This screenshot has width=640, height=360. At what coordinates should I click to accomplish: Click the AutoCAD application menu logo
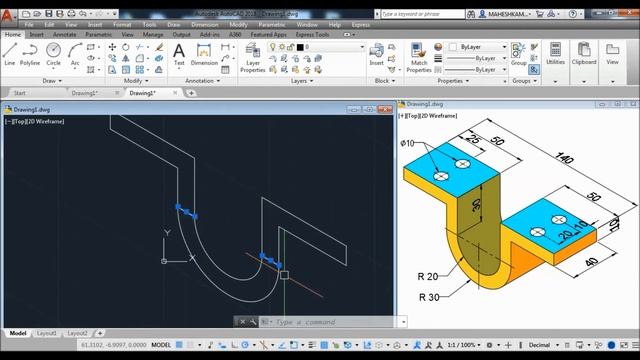[x=7, y=15]
